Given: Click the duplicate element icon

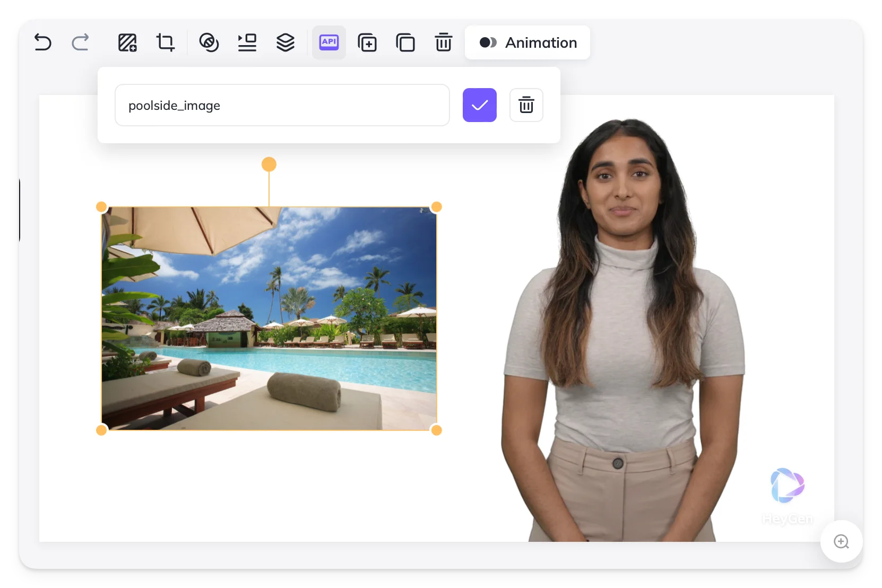Looking at the screenshot, I should click(367, 42).
